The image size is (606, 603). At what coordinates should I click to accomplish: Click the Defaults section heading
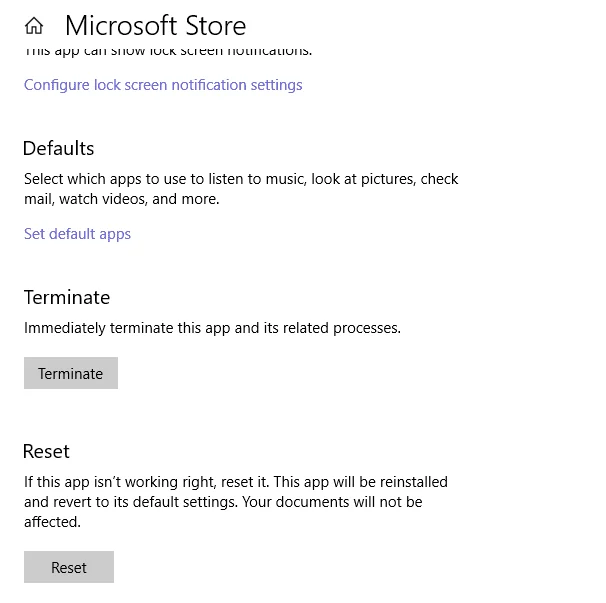[x=58, y=148]
